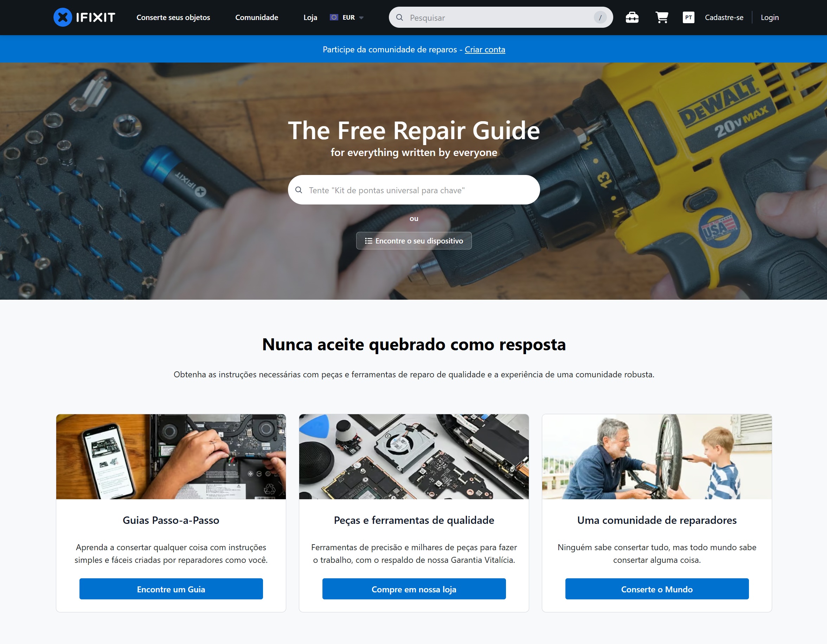Click the Compre em nossa loja button

[x=414, y=589]
